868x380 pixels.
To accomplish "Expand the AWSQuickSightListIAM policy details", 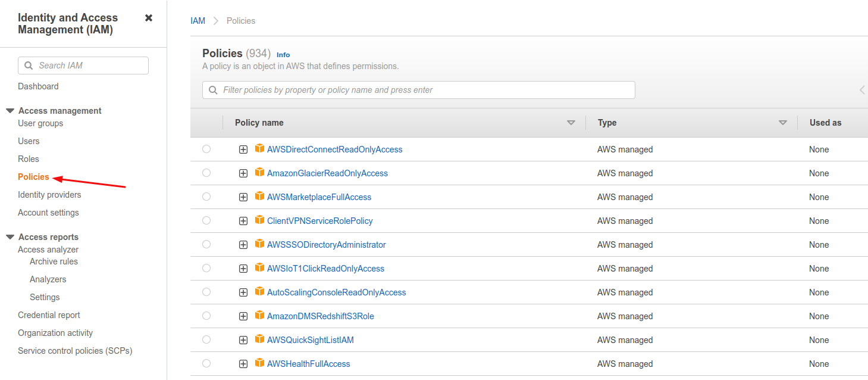I will tap(243, 340).
